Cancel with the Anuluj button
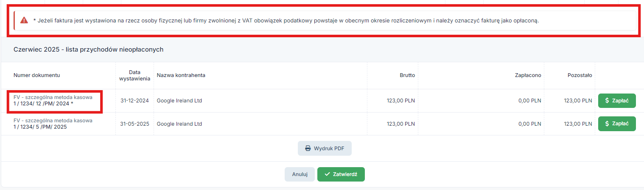Viewport: 644px width, 190px height. (x=300, y=174)
